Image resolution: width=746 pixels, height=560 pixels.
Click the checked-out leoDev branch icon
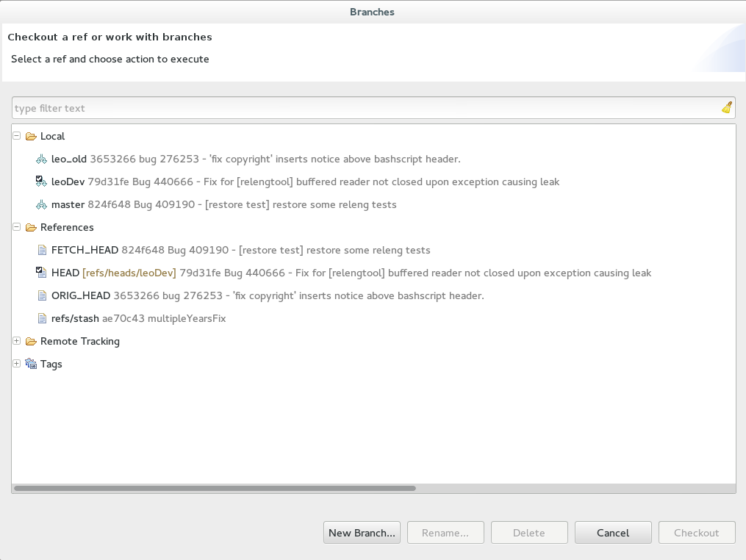pos(42,182)
